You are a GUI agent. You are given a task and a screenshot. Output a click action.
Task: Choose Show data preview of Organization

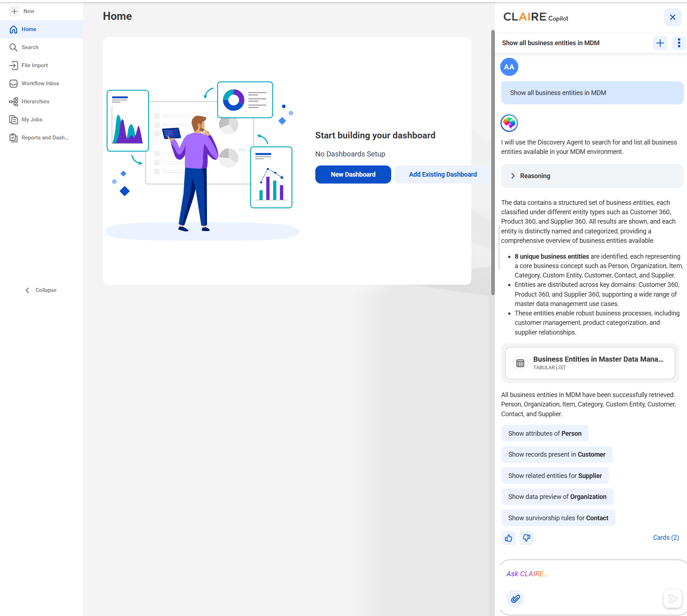(557, 497)
